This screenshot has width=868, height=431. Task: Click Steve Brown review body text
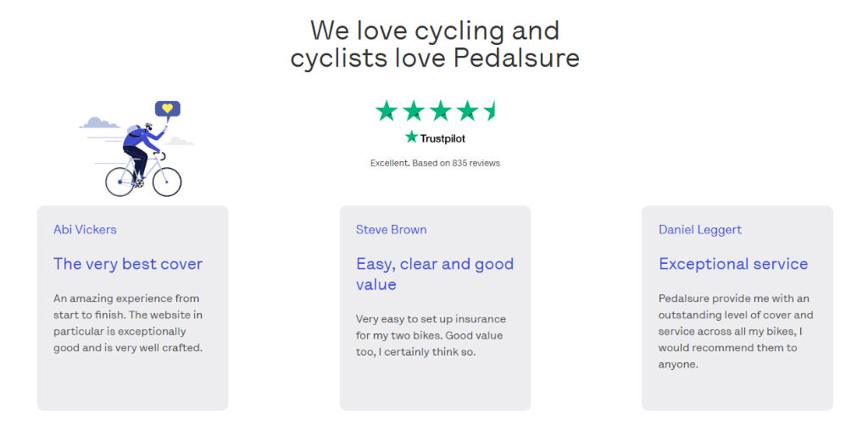[x=431, y=336]
